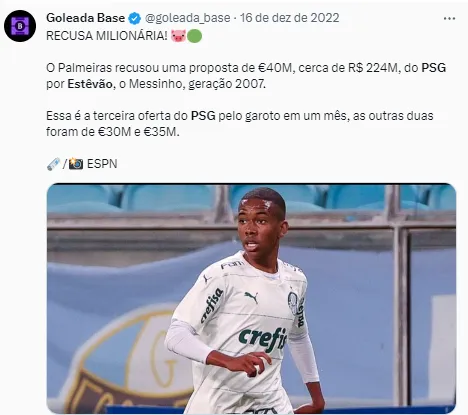Image resolution: width=468 pixels, height=415 pixels.
Task: Visit the @goleada_base handle link
Action: click(x=187, y=18)
